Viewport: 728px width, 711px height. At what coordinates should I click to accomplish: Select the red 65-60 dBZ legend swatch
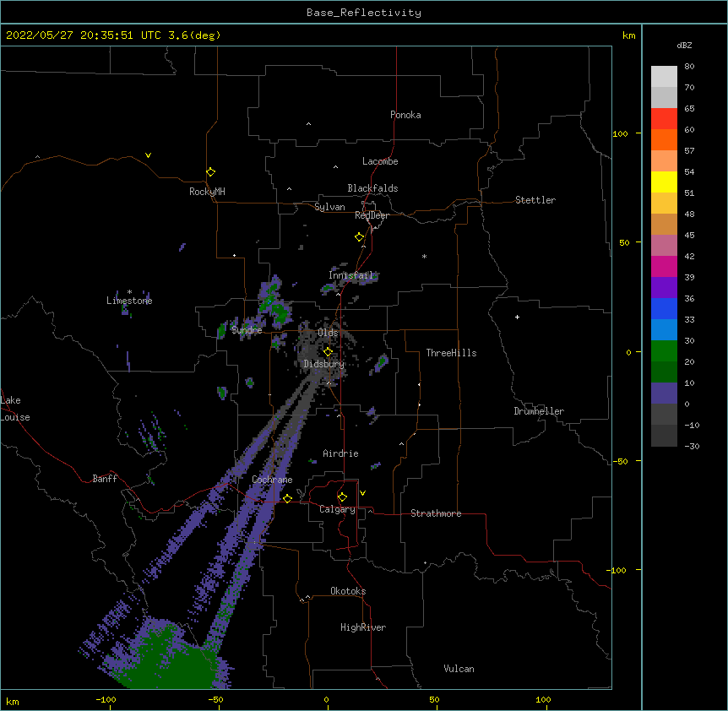[x=664, y=118]
